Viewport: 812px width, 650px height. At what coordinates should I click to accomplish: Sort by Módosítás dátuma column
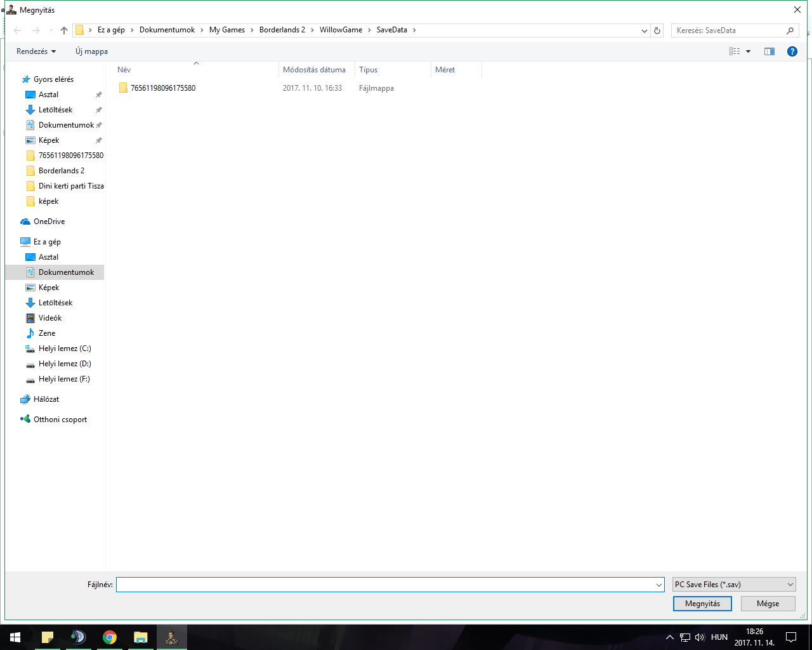point(317,70)
